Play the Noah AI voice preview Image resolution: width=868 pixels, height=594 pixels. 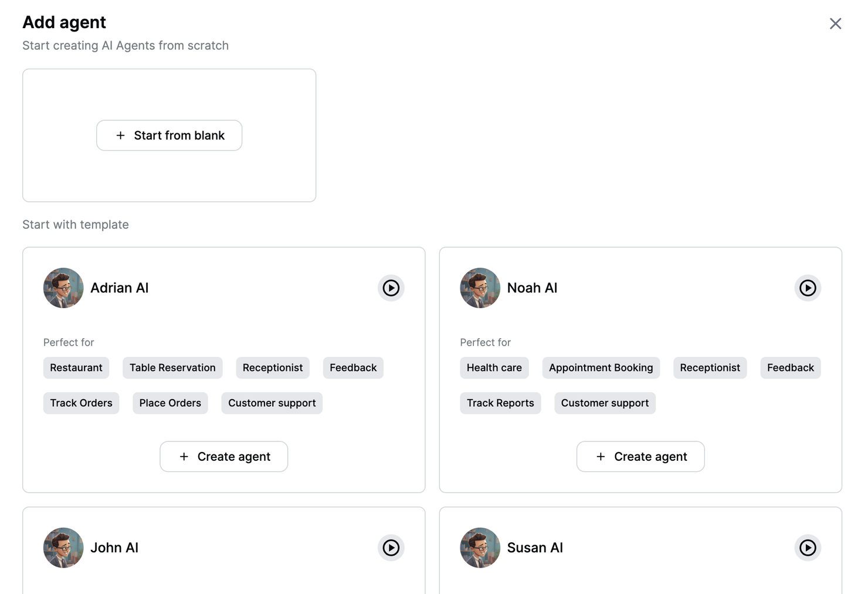808,288
